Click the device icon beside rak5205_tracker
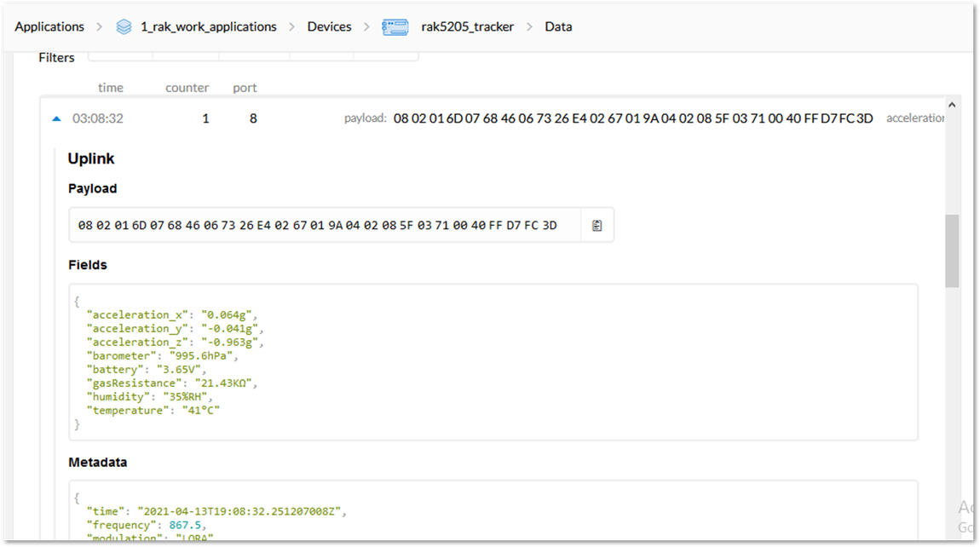 (x=395, y=27)
